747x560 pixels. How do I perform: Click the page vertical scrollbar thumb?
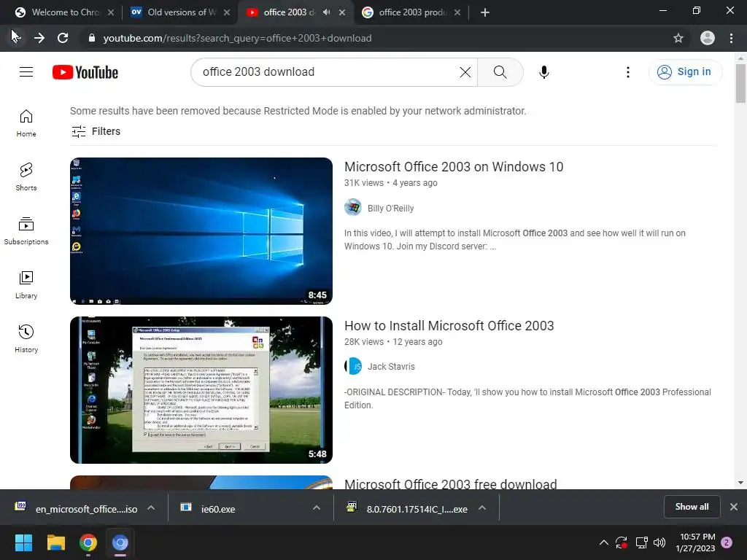coord(740,83)
